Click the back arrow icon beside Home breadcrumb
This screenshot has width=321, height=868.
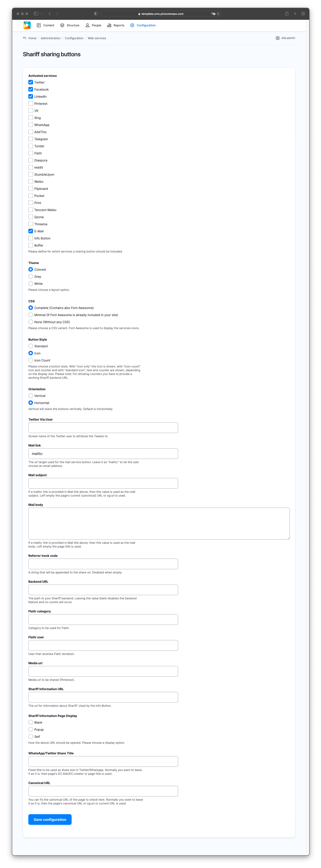tap(25, 38)
